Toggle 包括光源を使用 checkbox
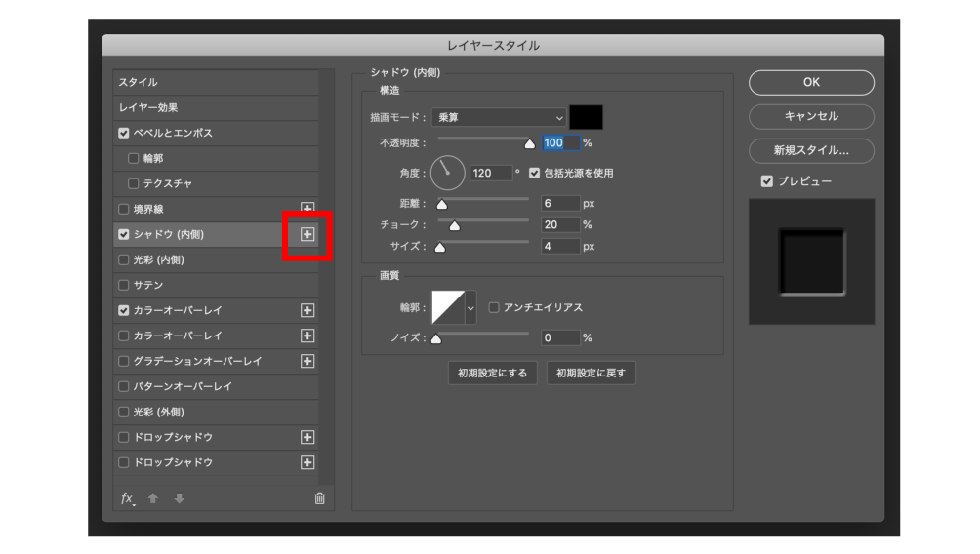This screenshot has height=554, width=980. (x=534, y=173)
